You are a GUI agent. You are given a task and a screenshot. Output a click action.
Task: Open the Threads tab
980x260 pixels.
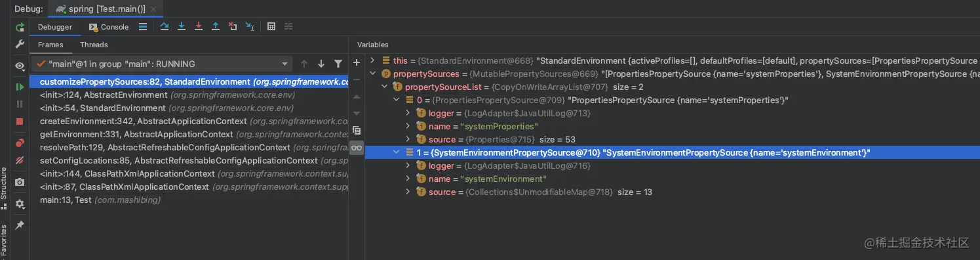[x=94, y=45]
